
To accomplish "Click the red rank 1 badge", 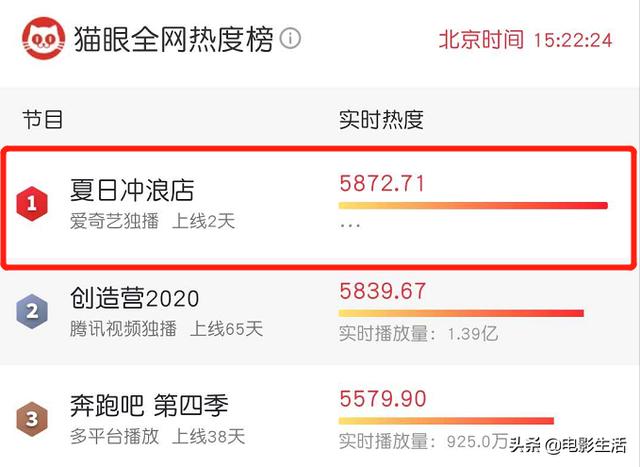I will tap(32, 204).
